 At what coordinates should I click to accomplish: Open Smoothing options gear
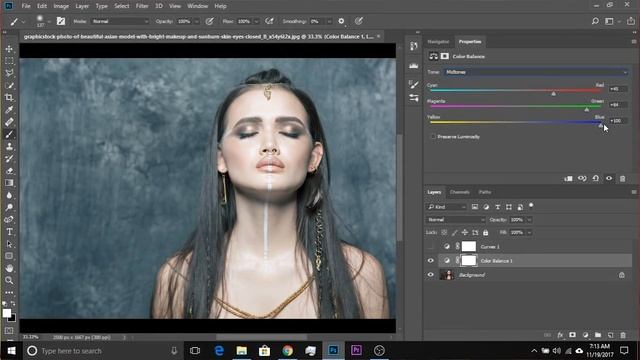click(x=341, y=21)
